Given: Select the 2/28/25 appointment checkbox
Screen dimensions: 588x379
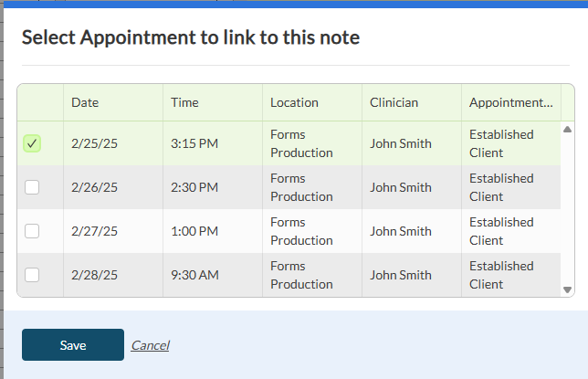Looking at the screenshot, I should pos(32,275).
